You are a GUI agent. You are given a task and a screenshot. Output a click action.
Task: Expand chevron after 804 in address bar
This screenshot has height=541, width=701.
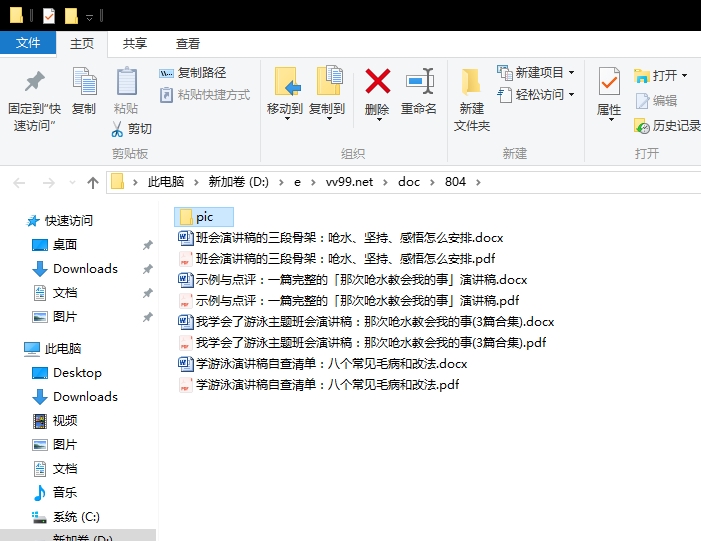(478, 182)
